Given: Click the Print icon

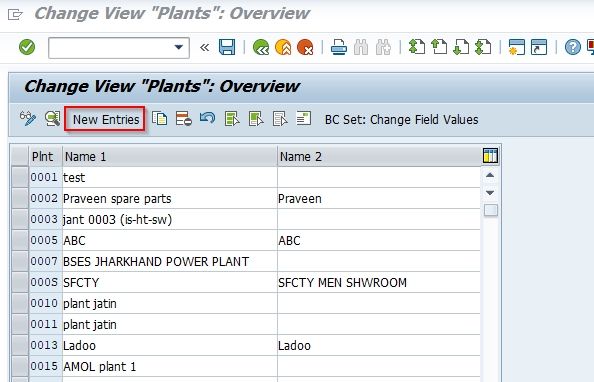Looking at the screenshot, I should (339, 47).
